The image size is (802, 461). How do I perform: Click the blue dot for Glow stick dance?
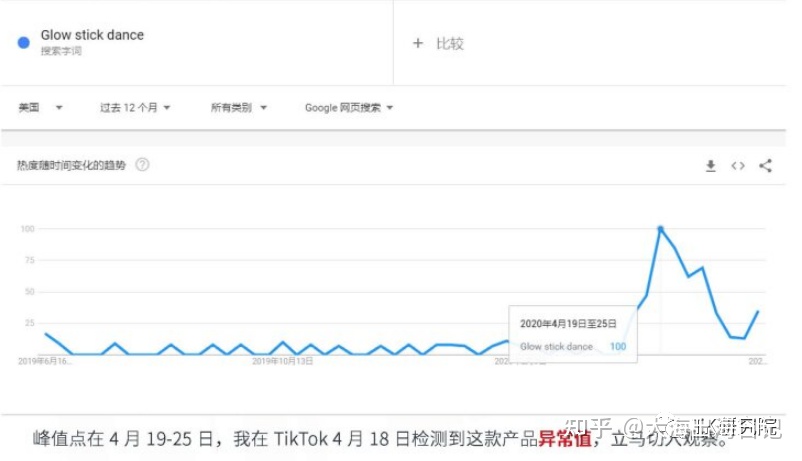pyautogui.click(x=24, y=42)
